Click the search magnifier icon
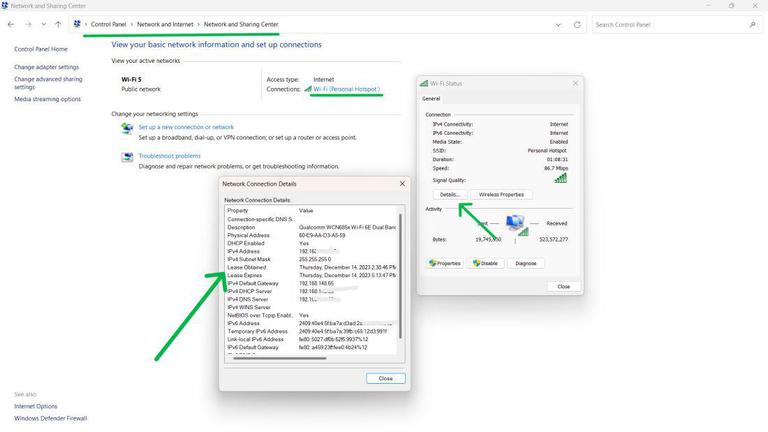Viewport: 768px width, 432px height. 752,24
